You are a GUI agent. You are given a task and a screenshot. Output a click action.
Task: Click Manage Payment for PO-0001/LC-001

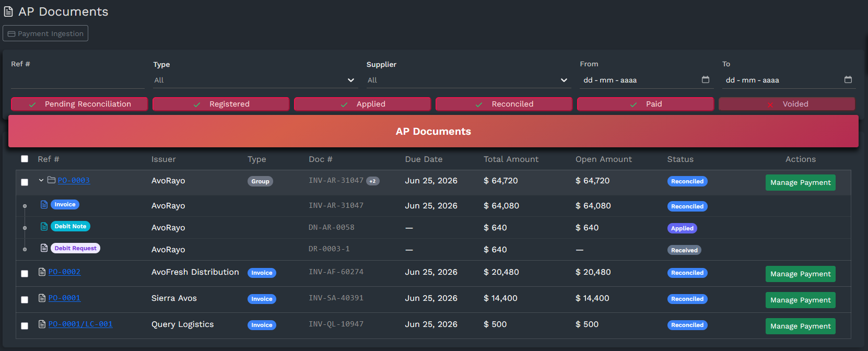pyautogui.click(x=800, y=326)
